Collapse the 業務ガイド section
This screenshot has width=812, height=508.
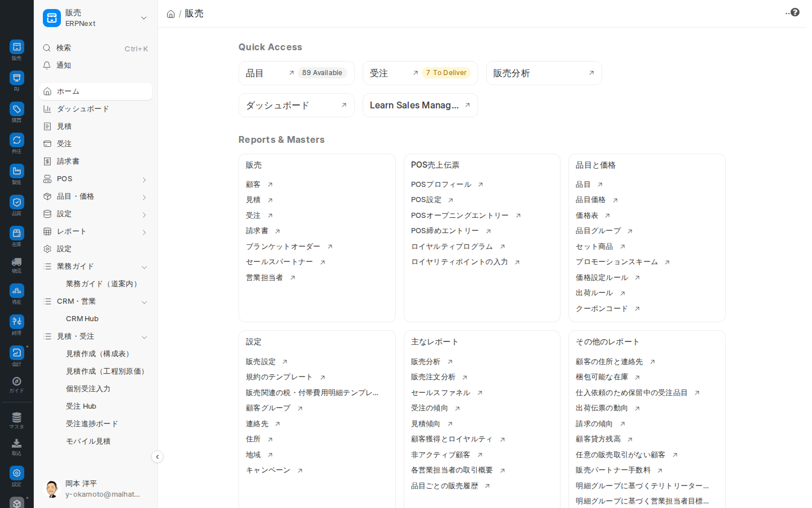144,267
